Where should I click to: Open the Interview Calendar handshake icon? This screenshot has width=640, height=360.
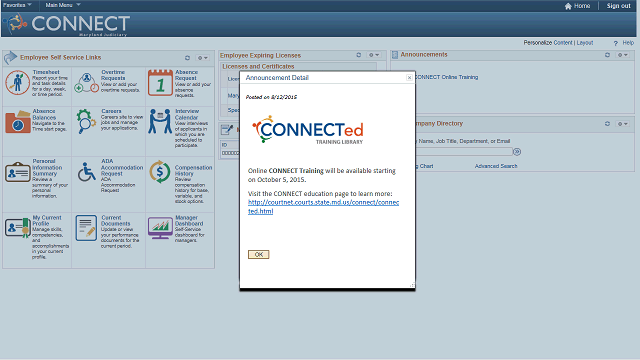pos(160,121)
